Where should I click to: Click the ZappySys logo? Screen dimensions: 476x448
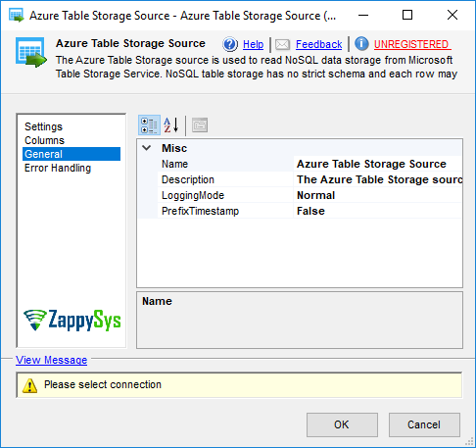point(72,320)
